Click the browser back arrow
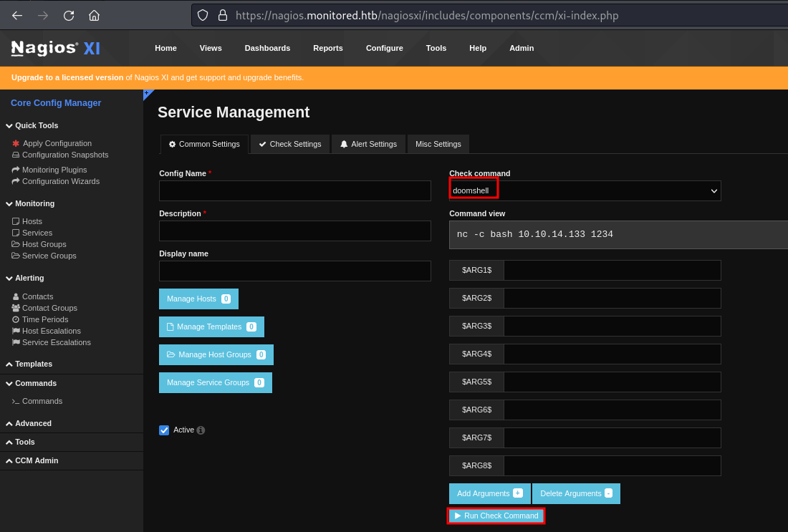The width and height of the screenshot is (788, 532). pos(17,15)
